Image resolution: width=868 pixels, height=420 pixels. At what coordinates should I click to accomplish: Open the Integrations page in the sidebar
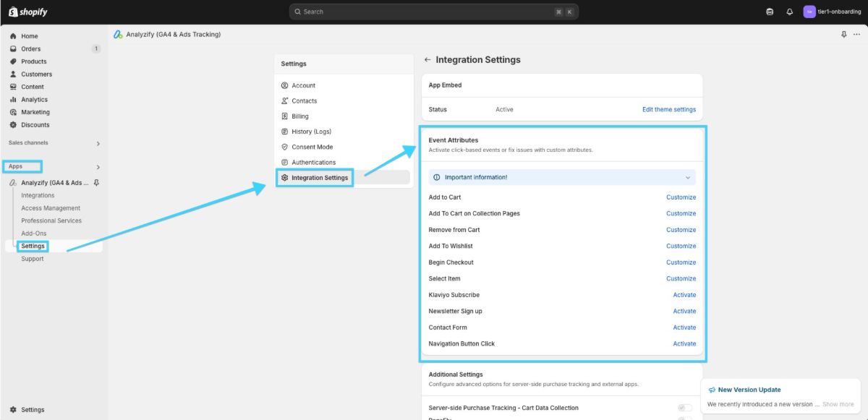click(38, 195)
